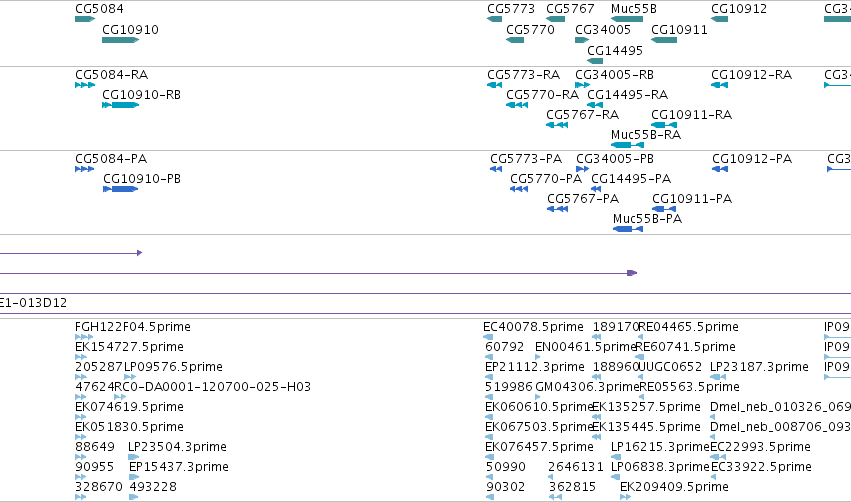Viewport: 851px width, 502px height.
Task: Select protein CG5084-PA
Action: (x=85, y=169)
